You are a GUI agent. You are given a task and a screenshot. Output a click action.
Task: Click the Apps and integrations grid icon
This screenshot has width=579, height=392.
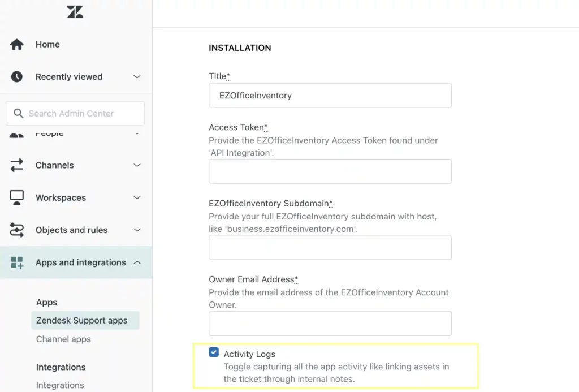17,262
